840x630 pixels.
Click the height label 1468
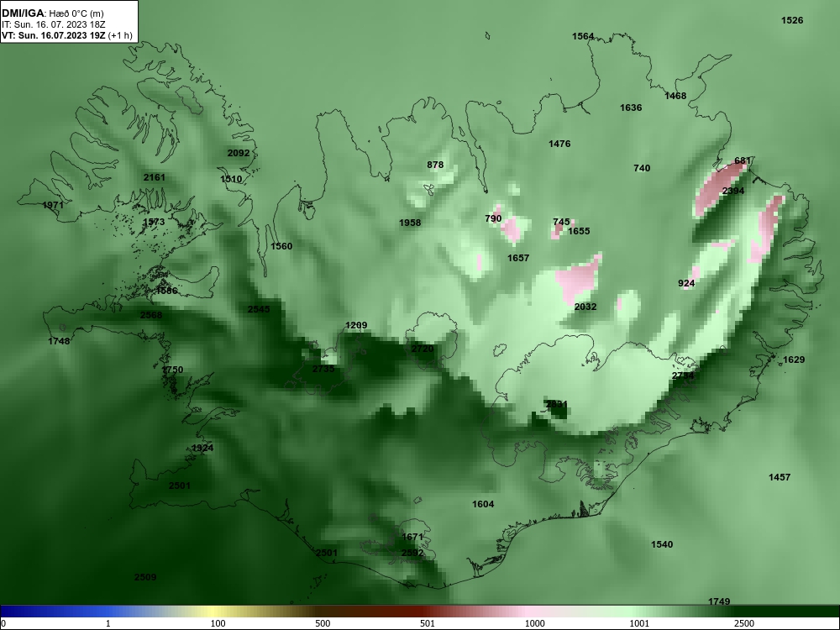pos(675,96)
